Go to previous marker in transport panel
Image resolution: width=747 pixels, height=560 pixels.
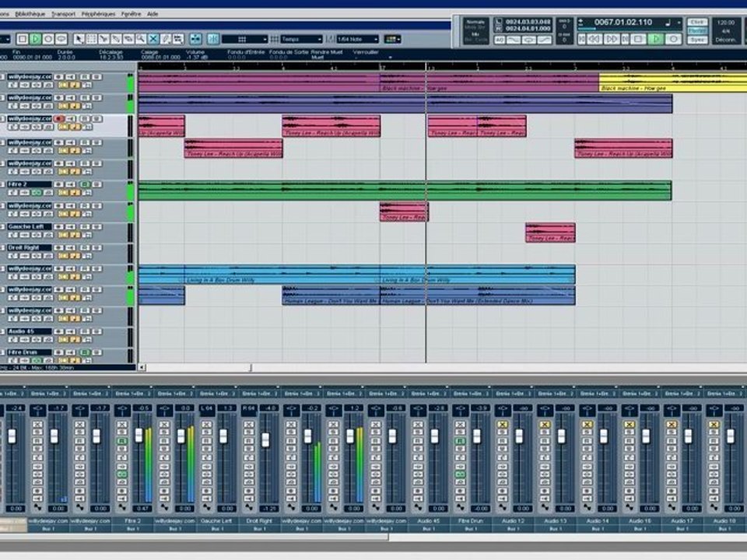[x=582, y=39]
